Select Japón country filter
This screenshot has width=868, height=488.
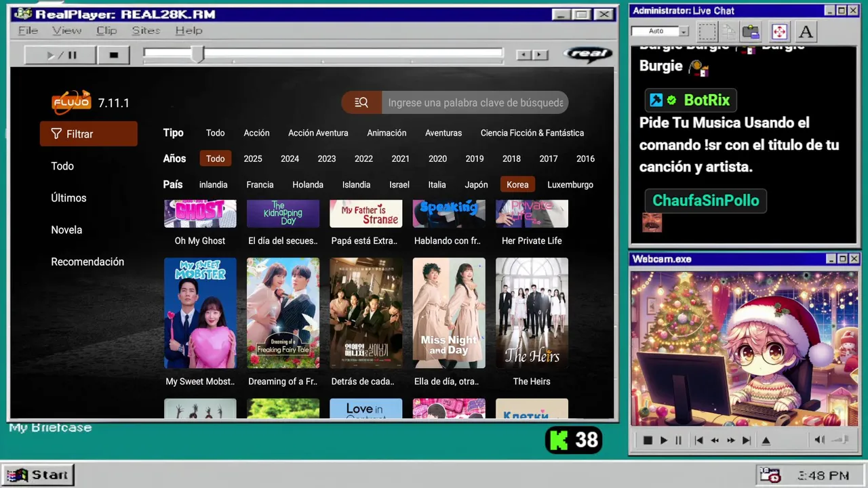pos(476,184)
